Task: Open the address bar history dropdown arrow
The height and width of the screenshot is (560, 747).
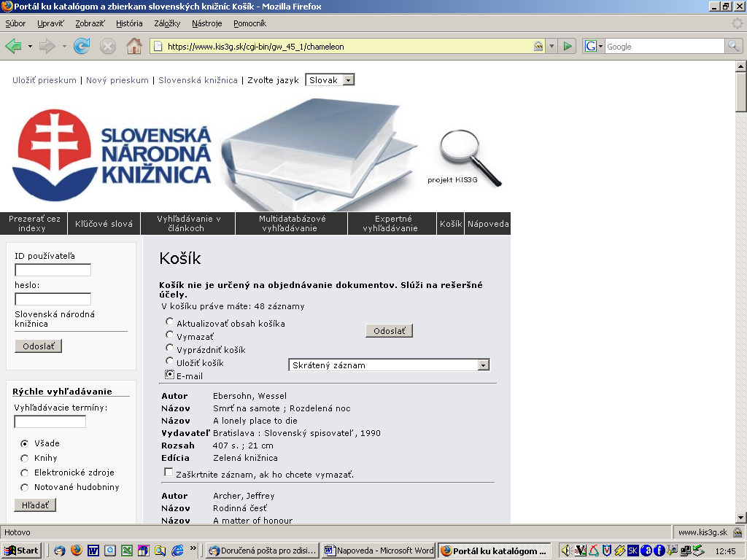Action: [551, 47]
